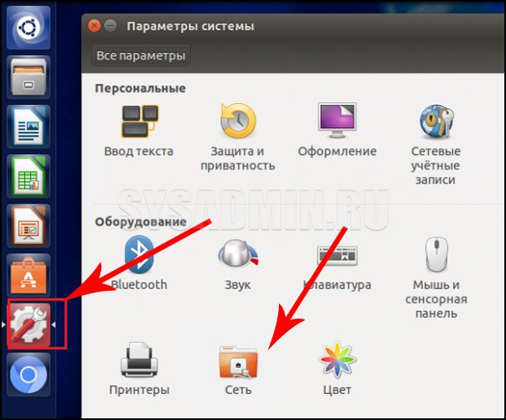Click the Все параметры button

pos(141,55)
